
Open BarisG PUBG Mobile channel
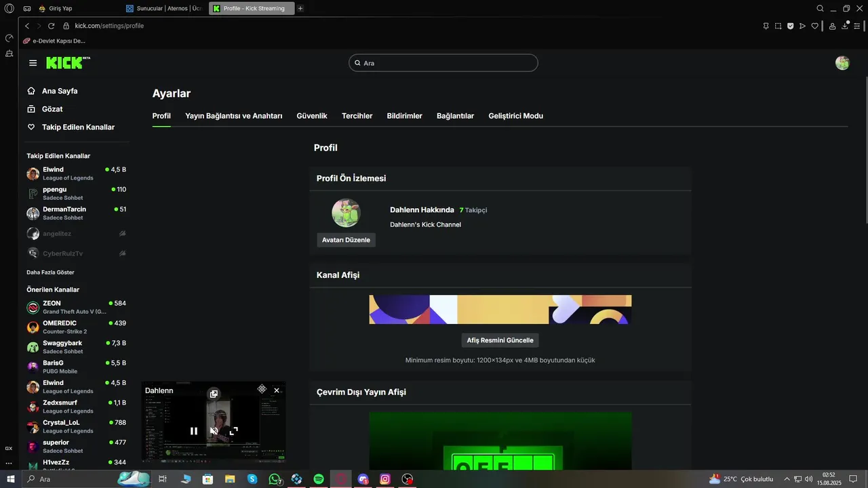(76, 367)
